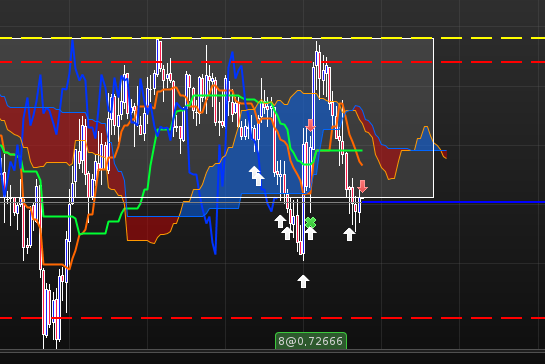Click the red down arrow above green X
545x364 pixels.
pos(310,125)
